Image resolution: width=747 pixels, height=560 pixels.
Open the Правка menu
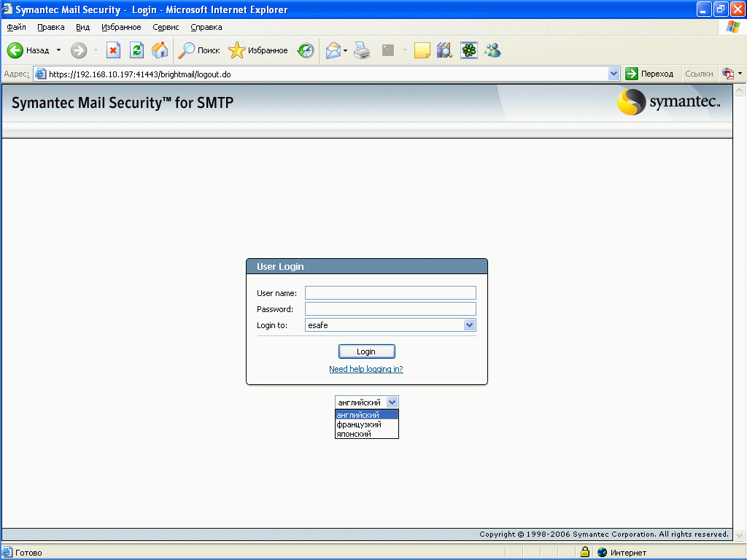50,27
